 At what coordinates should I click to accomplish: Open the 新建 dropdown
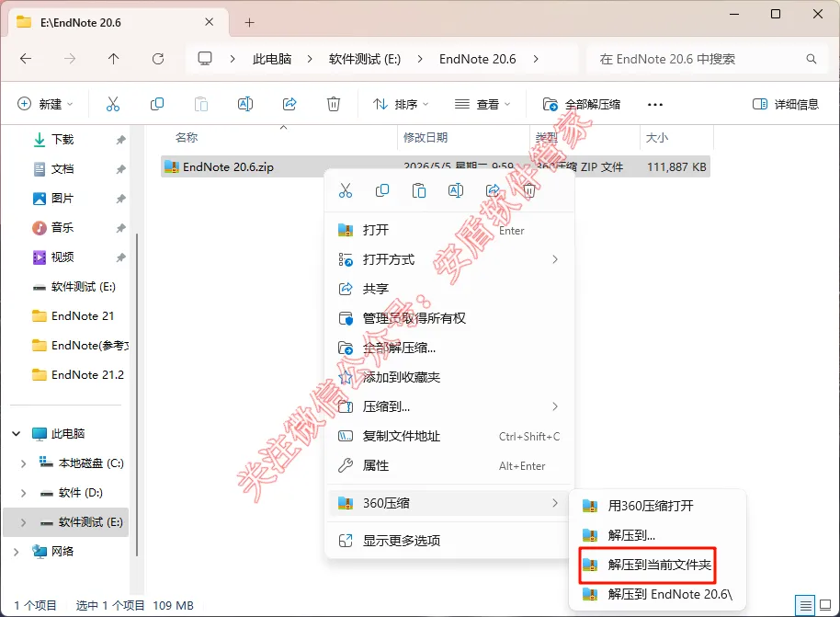(46, 104)
